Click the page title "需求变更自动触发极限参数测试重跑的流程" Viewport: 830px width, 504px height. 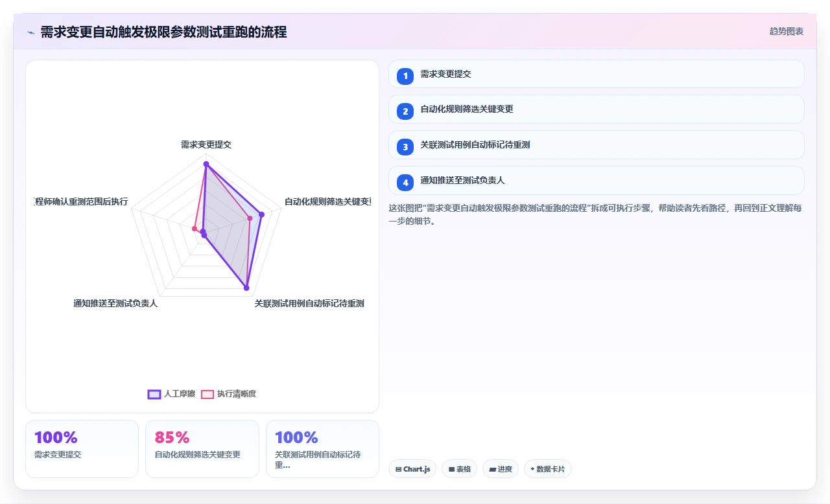pos(163,32)
